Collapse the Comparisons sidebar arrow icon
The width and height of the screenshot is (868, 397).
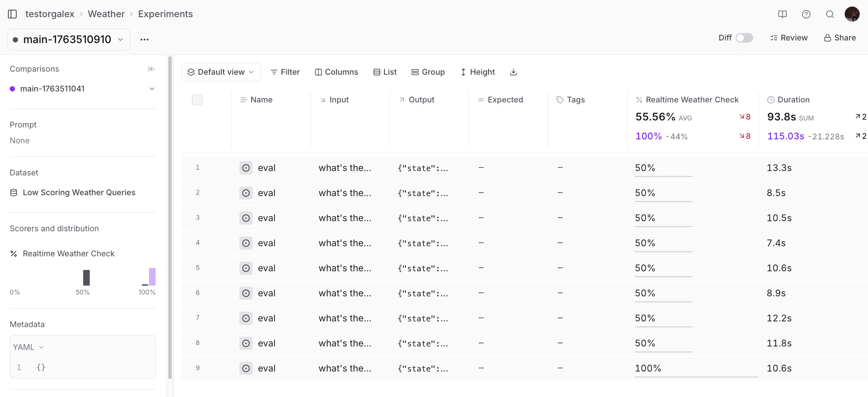(x=152, y=69)
